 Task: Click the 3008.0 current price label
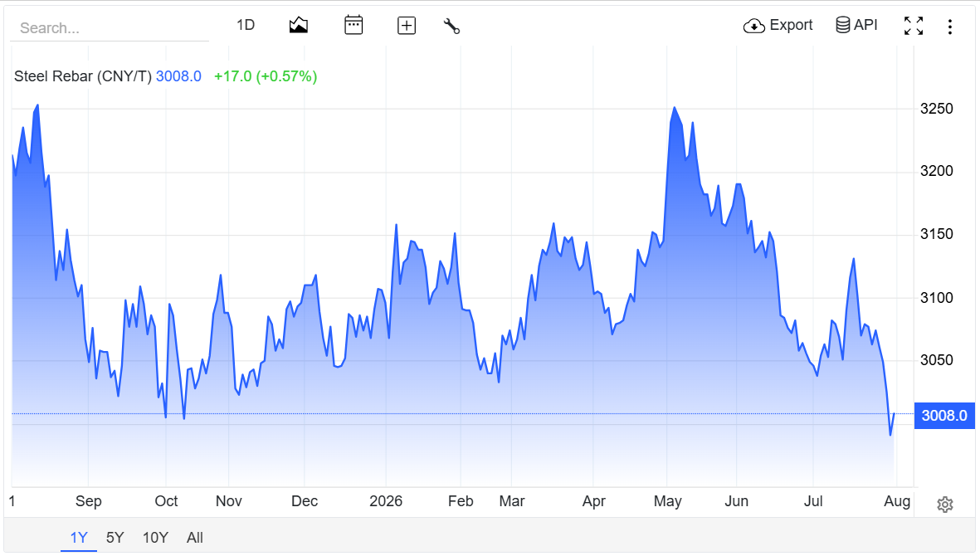point(944,416)
